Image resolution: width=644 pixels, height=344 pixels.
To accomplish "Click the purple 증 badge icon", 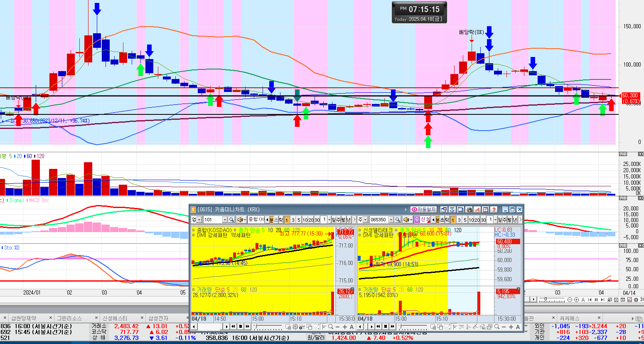I will 417,220.
